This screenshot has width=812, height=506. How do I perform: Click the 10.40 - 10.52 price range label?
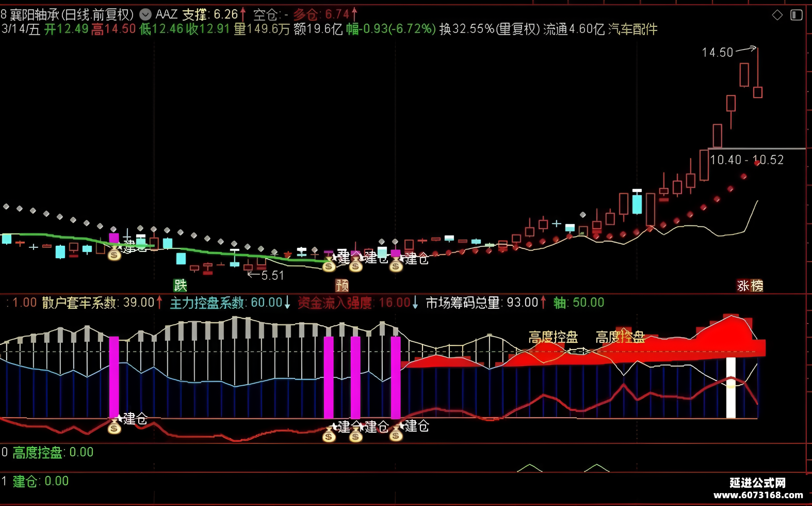pos(746,160)
